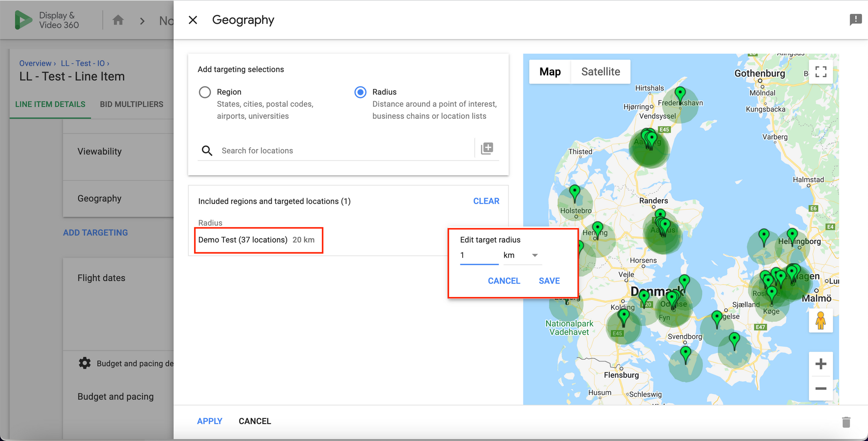Toggle map fullscreen view

point(821,72)
